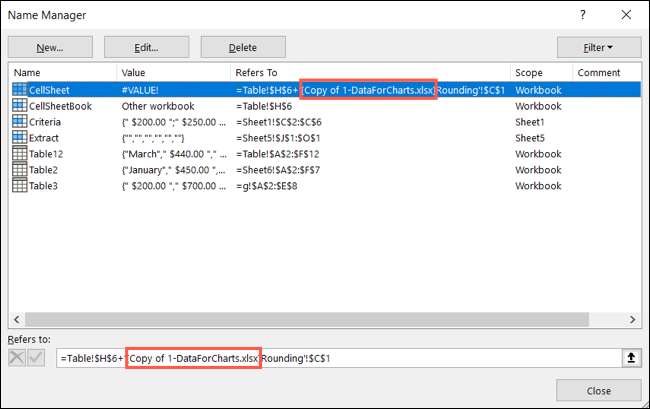The image size is (650, 409).
Task: Confirm the edit with the checkmark icon
Action: click(x=36, y=358)
